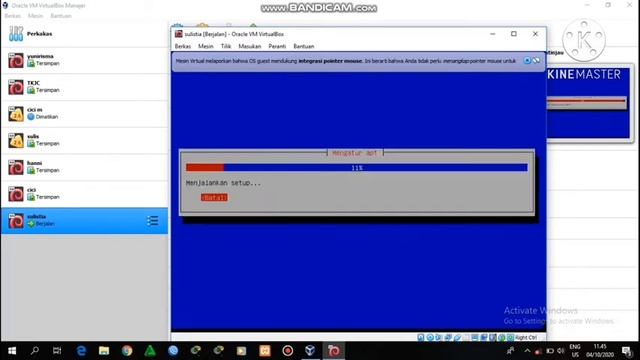Show hidden system tray icons

pyautogui.click(x=527, y=351)
